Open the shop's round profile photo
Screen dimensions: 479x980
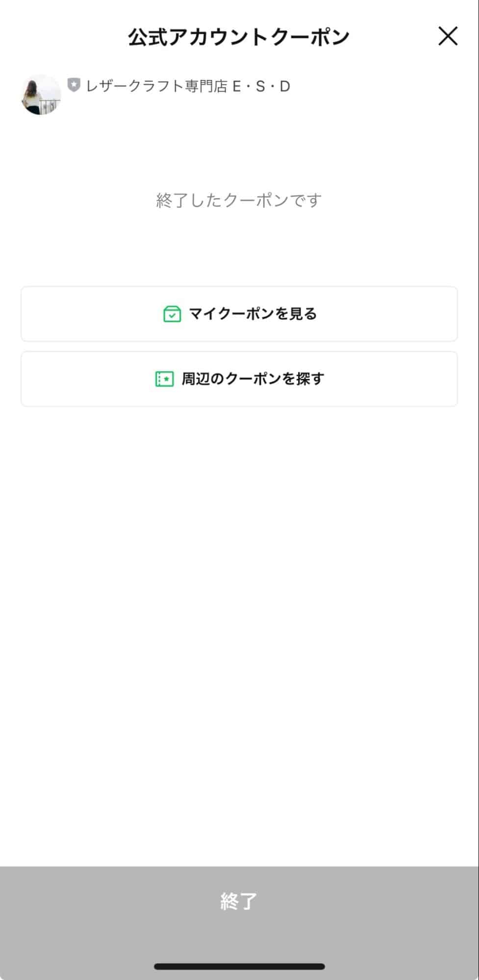tap(41, 95)
